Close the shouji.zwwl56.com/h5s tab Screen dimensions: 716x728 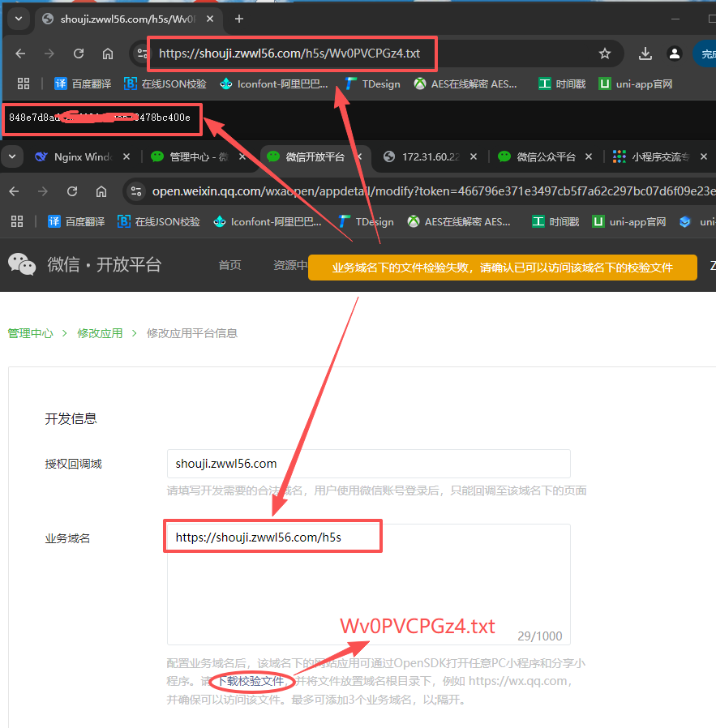pos(210,19)
